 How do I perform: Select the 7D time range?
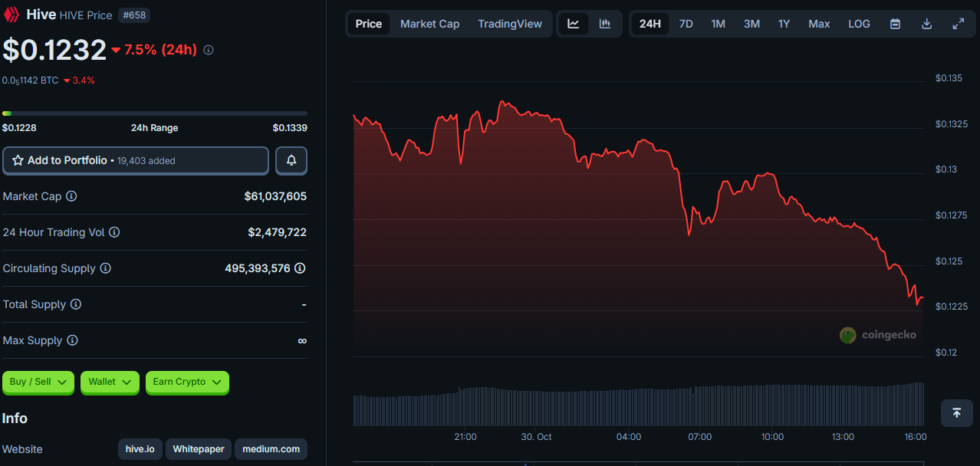click(686, 24)
